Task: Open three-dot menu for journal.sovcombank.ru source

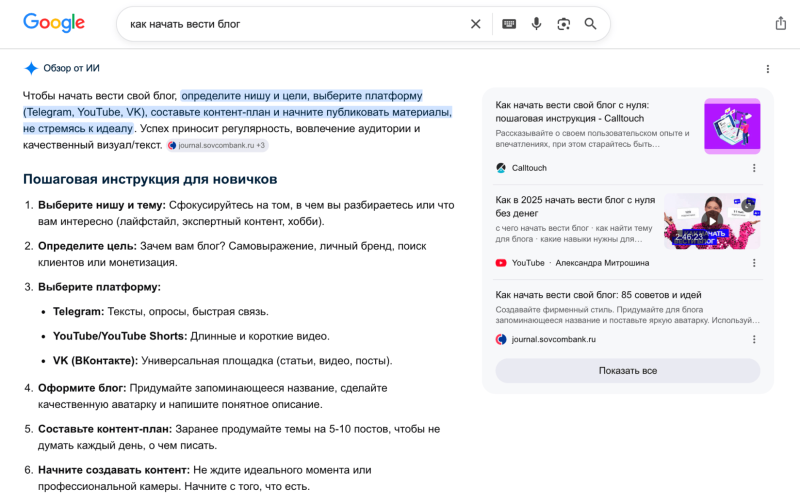Action: (754, 339)
